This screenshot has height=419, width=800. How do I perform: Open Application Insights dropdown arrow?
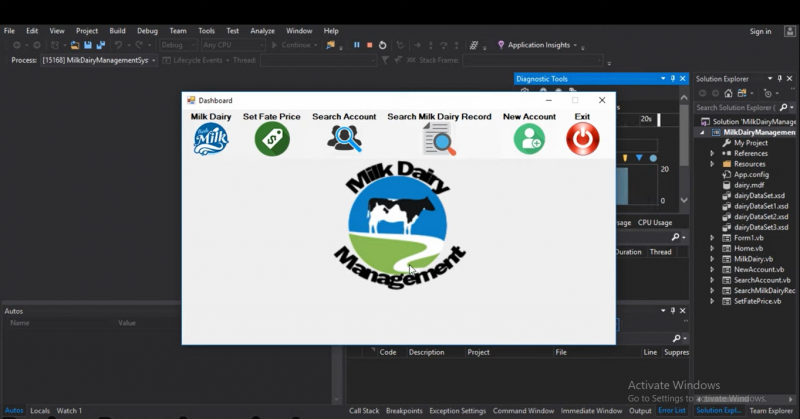pos(575,45)
